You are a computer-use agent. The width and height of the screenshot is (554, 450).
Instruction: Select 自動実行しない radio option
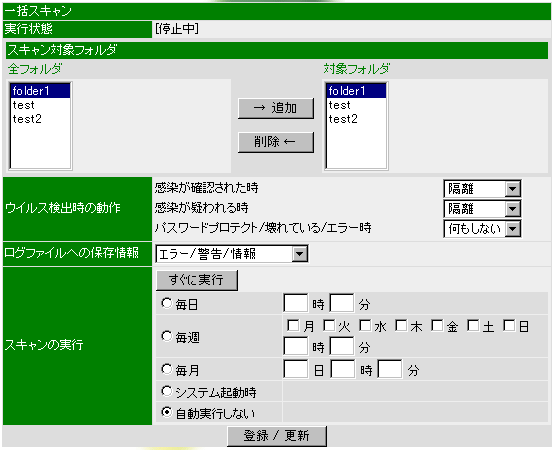(166, 412)
